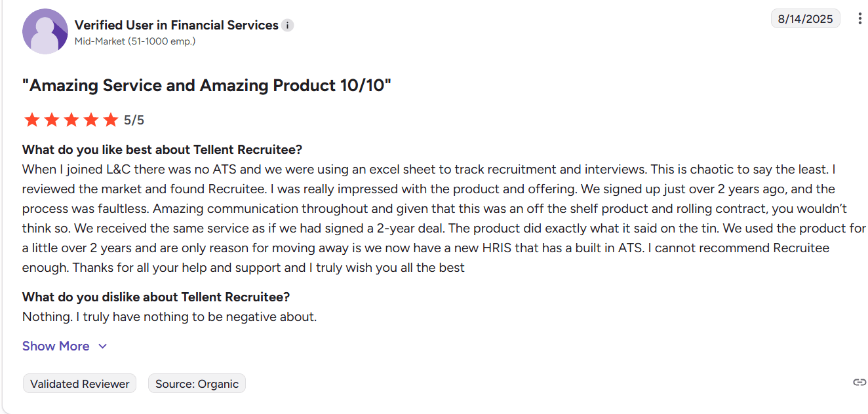Click the first rating star
Viewport: 868px width, 414px height.
coord(31,120)
